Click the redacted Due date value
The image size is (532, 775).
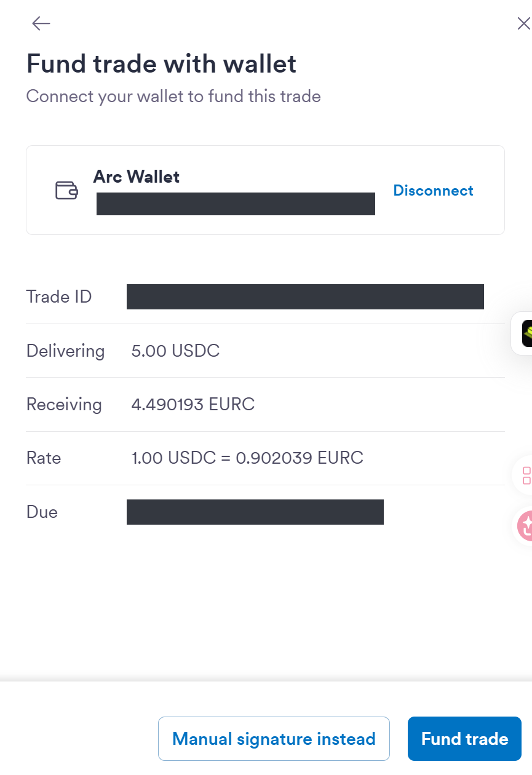(255, 512)
